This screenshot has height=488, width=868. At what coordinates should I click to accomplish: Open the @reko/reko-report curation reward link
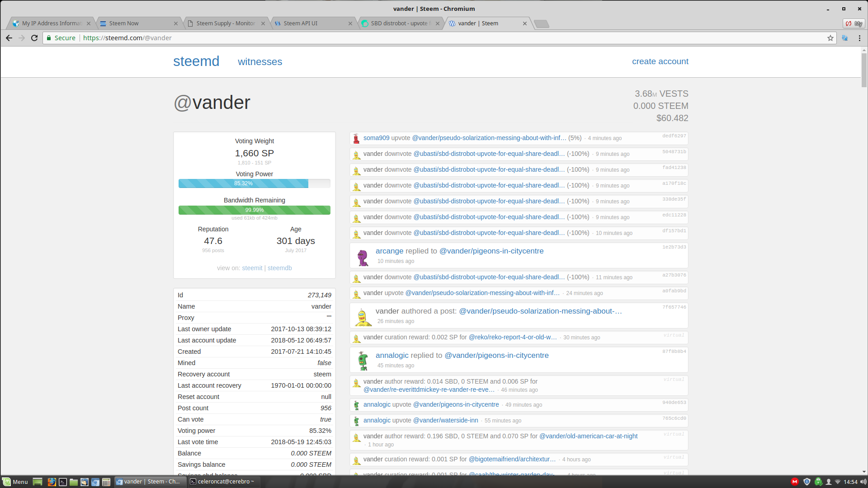pos(513,338)
